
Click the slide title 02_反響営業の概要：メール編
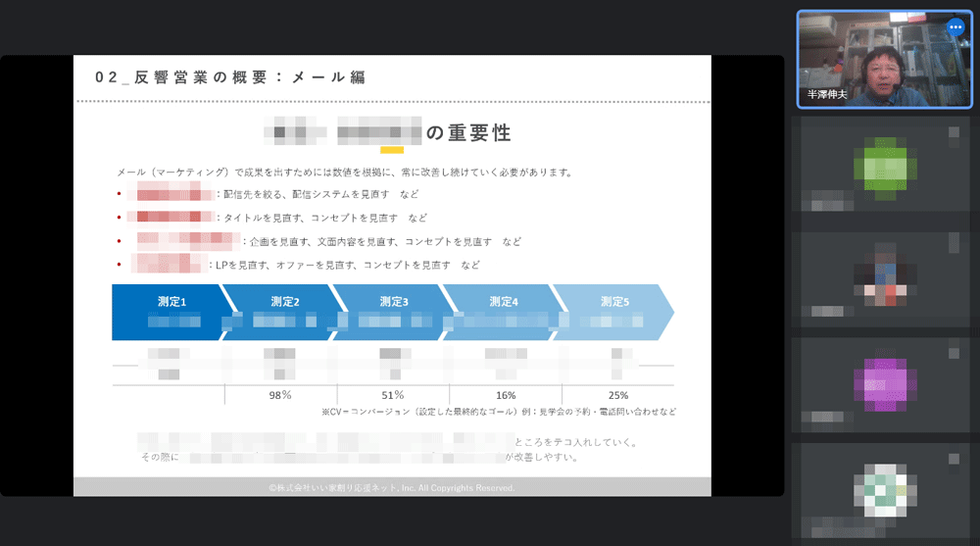point(230,77)
